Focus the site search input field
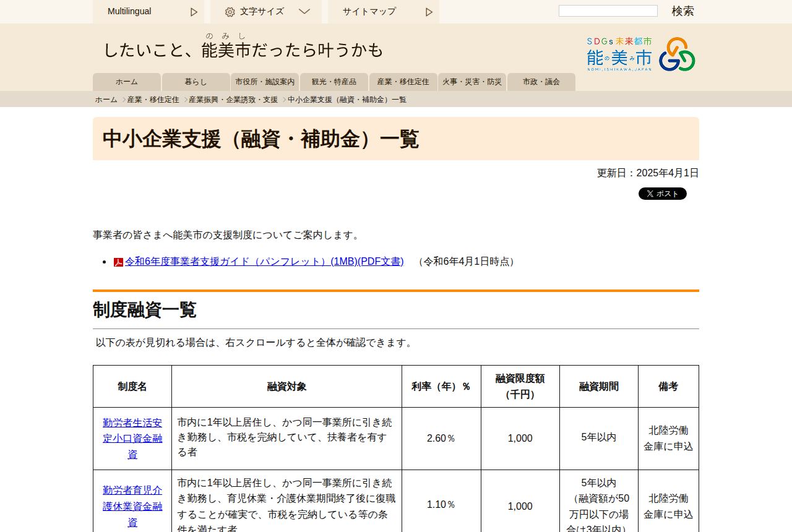 [x=608, y=11]
